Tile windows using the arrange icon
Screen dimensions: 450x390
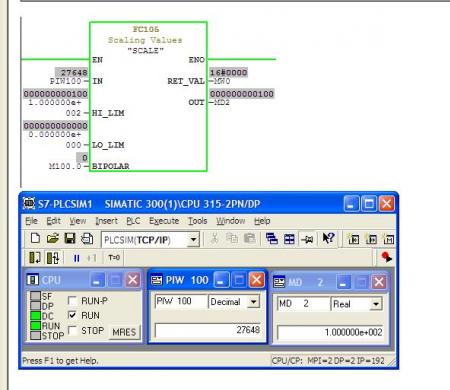tap(289, 239)
